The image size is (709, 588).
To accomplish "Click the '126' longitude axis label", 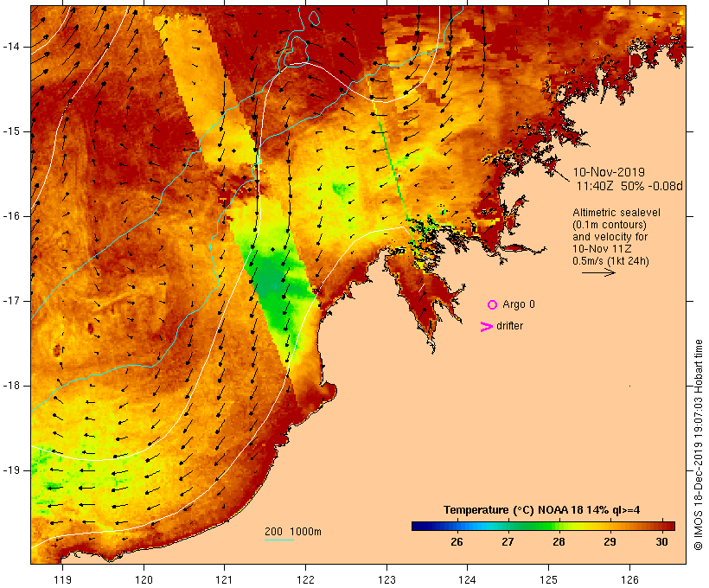I will (x=629, y=579).
